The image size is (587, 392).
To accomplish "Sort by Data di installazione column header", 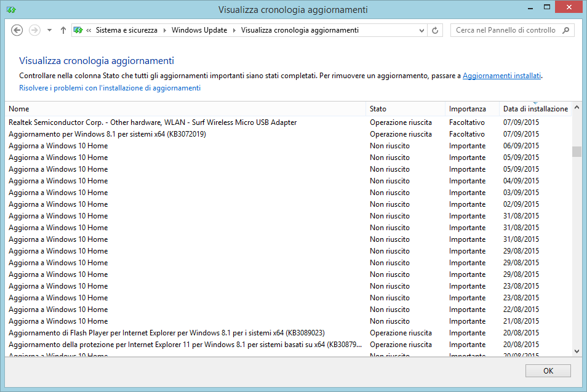I will pos(535,109).
